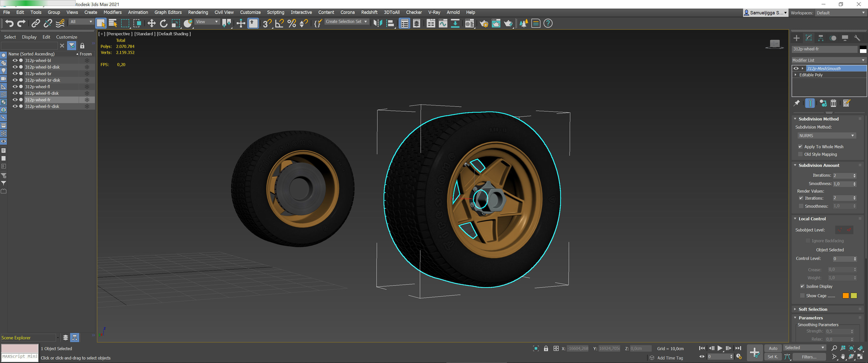Expand the Soft Selection rollout
Viewport: 868px width, 363px height.
[x=812, y=309]
